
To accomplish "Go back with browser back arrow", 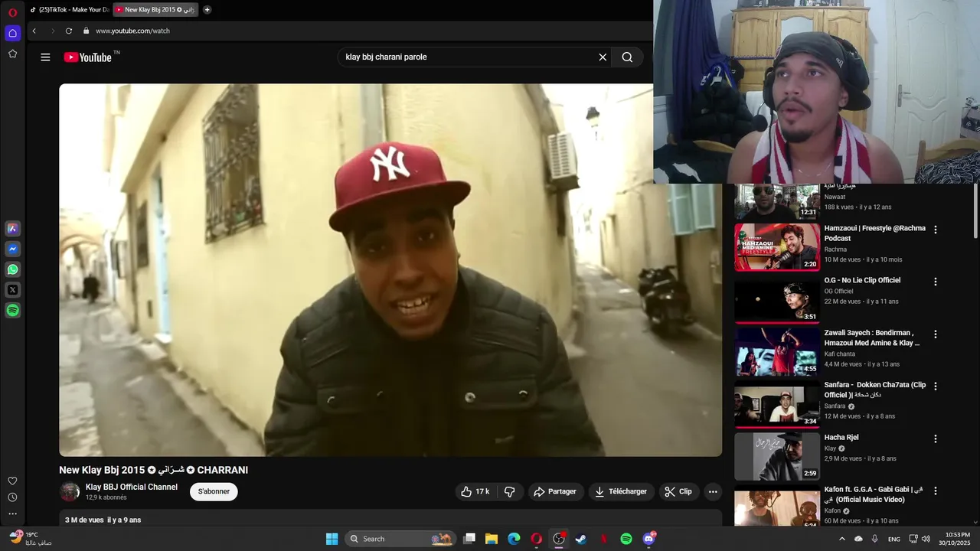I will pos(34,31).
